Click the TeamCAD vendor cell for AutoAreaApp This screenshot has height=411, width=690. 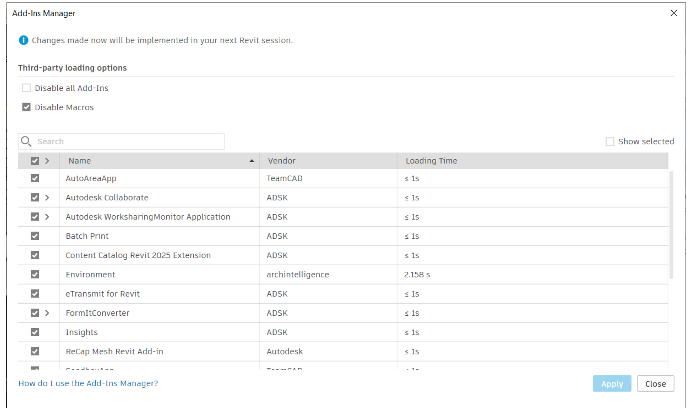tap(284, 178)
